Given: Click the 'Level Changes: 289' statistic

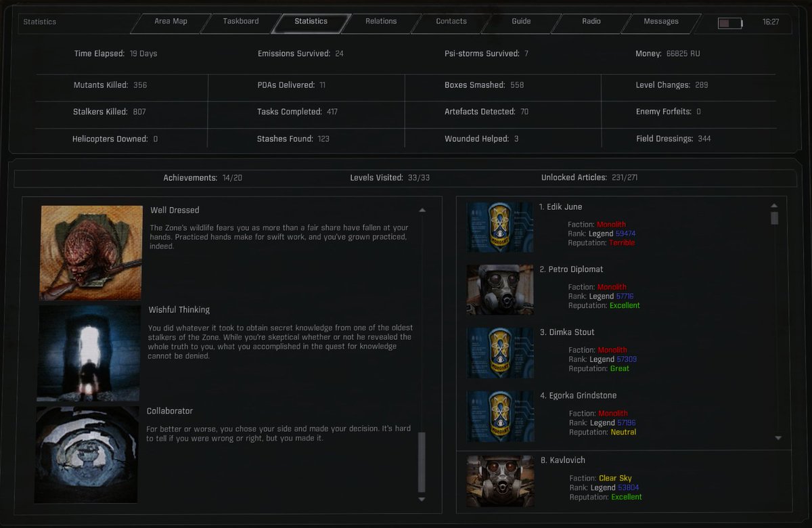Looking at the screenshot, I should coord(672,85).
